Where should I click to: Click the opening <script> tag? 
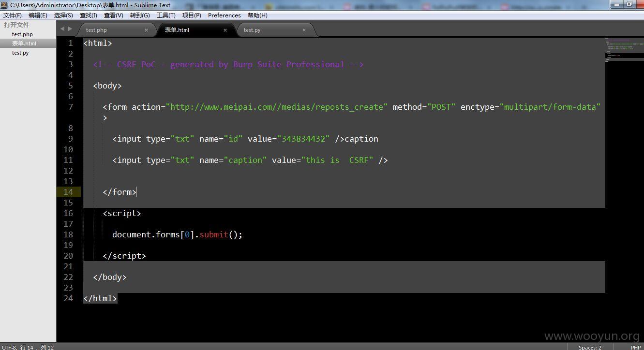pos(122,213)
